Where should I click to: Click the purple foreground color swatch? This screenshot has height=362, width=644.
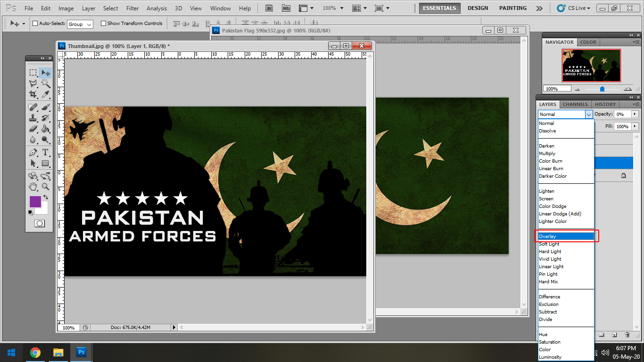click(35, 202)
